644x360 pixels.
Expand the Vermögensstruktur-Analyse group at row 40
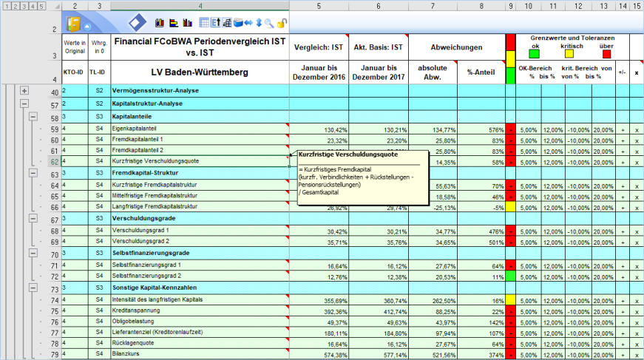point(24,91)
